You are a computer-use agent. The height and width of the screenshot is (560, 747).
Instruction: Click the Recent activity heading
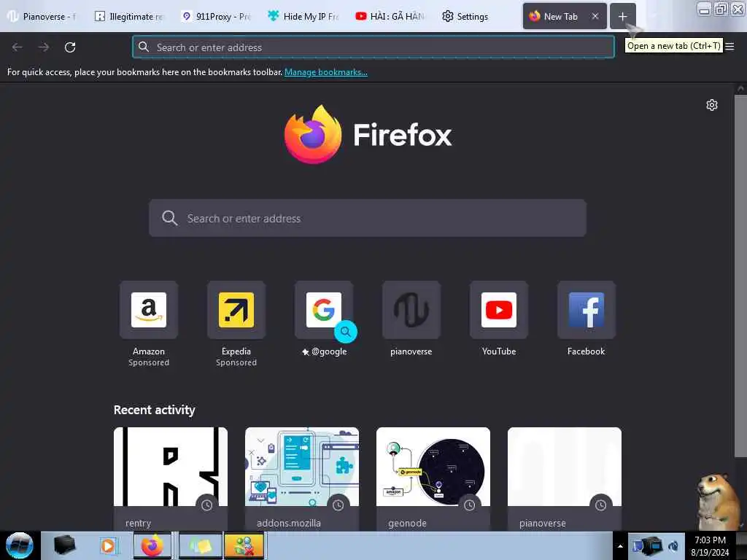[155, 410]
